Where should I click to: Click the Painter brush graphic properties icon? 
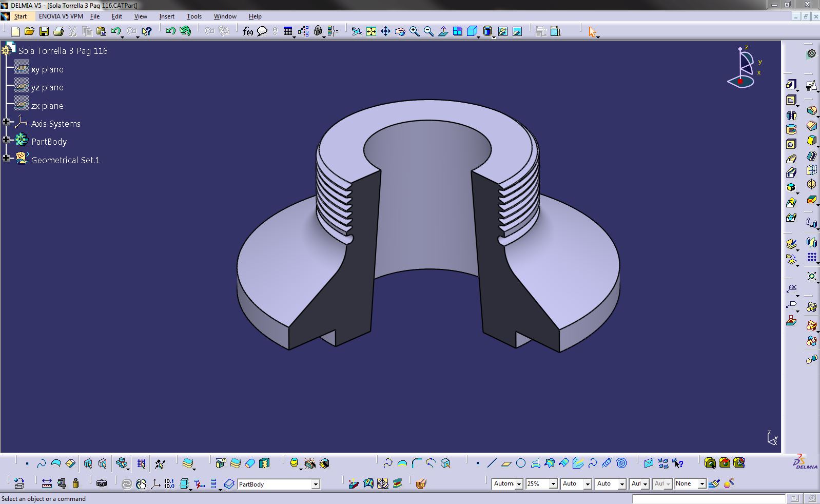714,483
